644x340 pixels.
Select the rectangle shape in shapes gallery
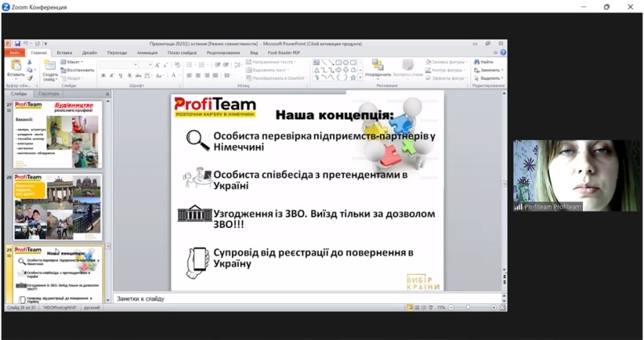338,63
